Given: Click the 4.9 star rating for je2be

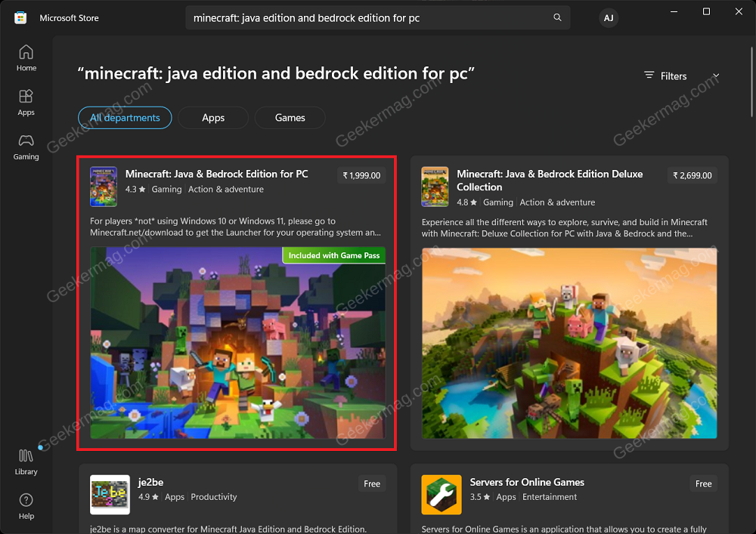Looking at the screenshot, I should (148, 497).
